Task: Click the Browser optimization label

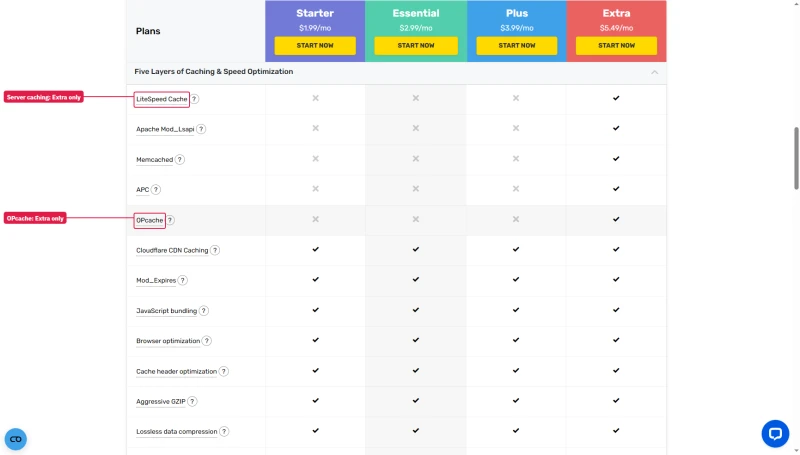Action: click(168, 341)
